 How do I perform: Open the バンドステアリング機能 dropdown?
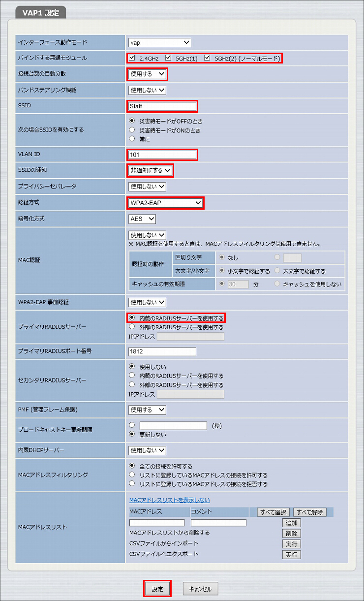tap(147, 90)
